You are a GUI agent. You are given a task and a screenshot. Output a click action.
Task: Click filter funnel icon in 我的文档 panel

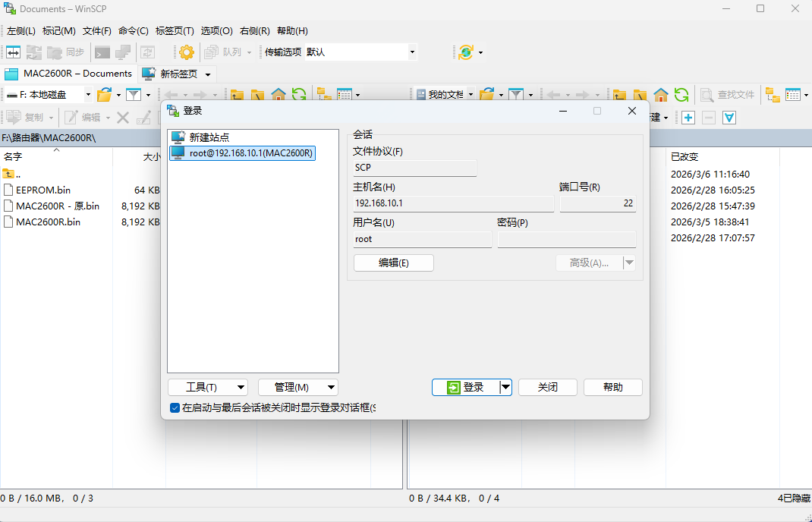click(516, 94)
